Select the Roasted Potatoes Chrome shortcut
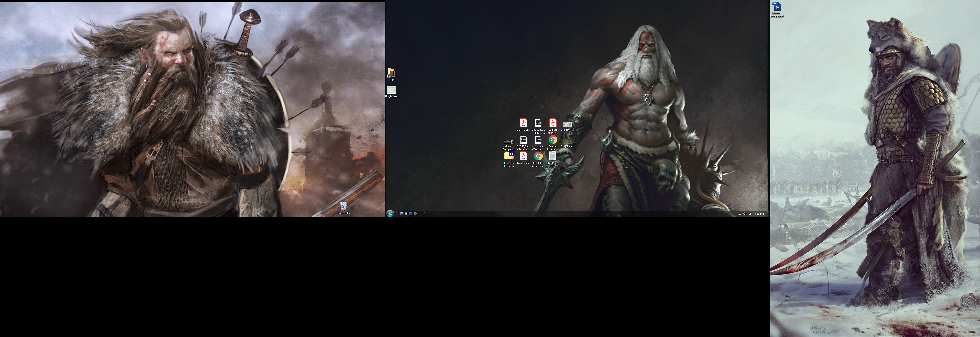The image size is (980, 337). click(x=553, y=140)
